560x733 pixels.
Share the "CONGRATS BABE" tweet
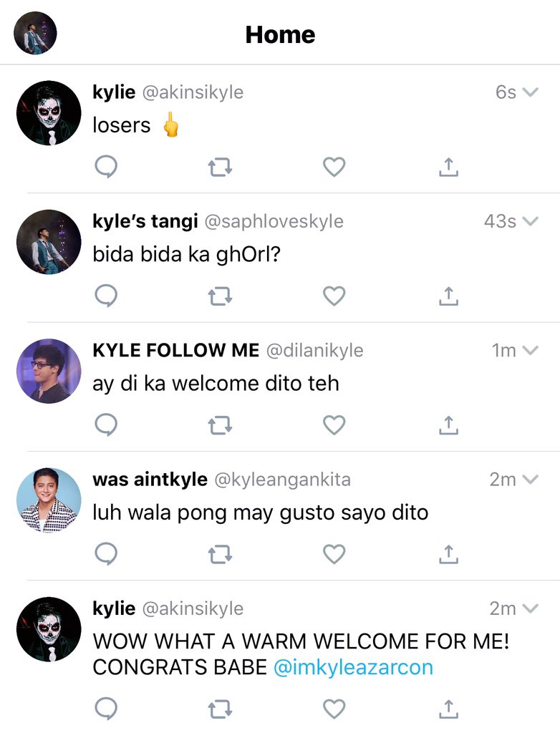click(449, 709)
